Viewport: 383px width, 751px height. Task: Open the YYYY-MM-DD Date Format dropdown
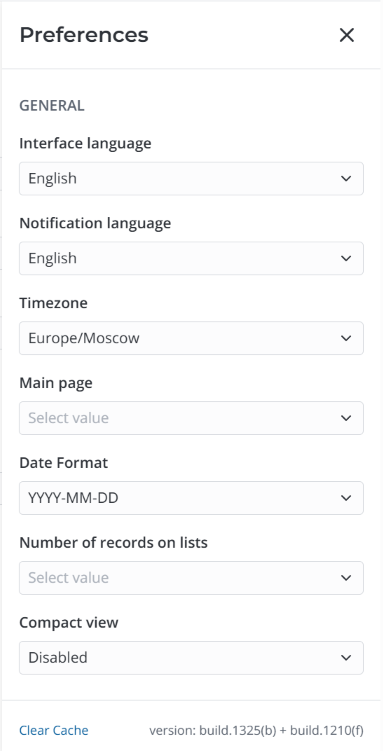click(192, 498)
